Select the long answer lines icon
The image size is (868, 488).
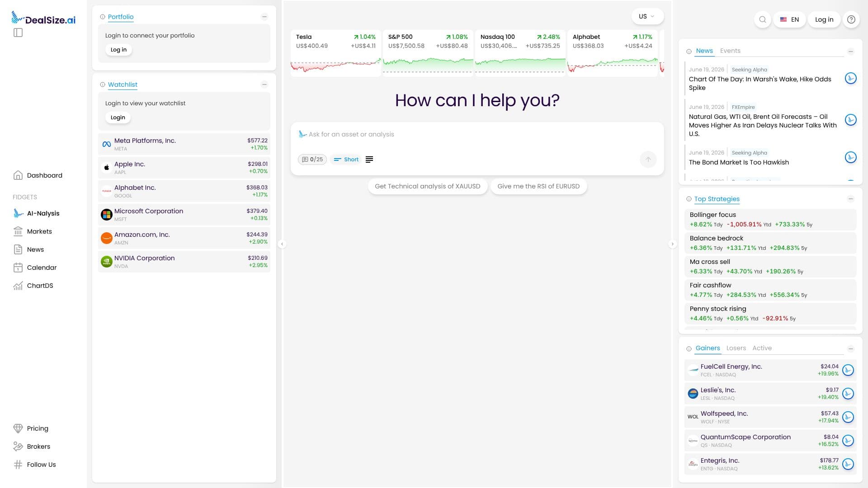(369, 160)
